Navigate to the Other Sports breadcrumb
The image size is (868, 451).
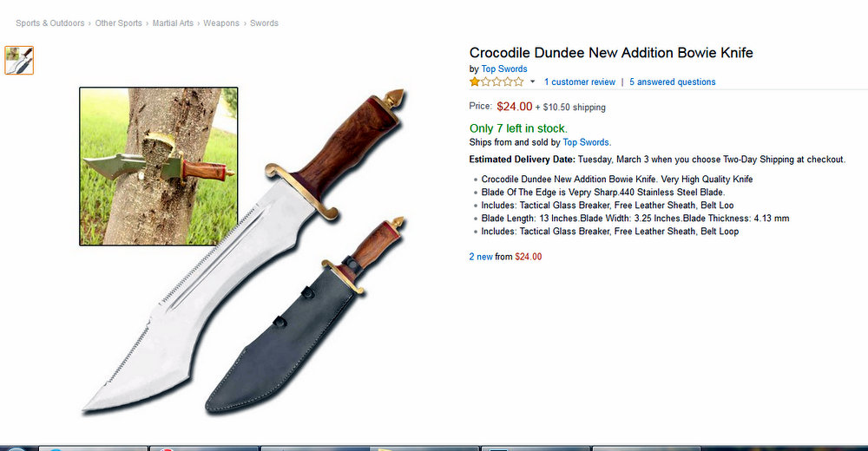point(118,23)
